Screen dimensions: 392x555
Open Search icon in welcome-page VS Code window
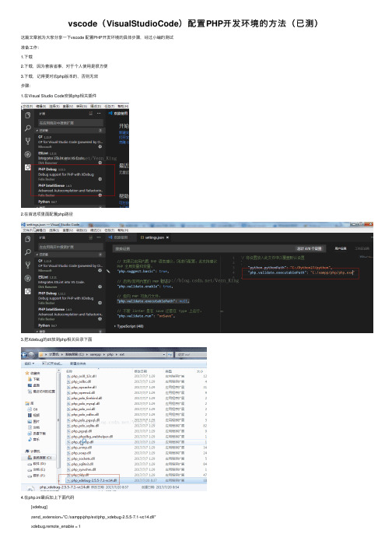pos(27,128)
